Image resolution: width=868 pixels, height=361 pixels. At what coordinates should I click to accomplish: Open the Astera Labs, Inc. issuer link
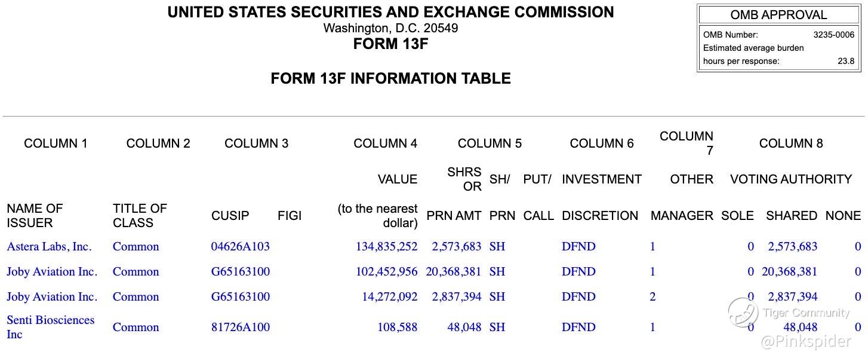click(x=49, y=246)
